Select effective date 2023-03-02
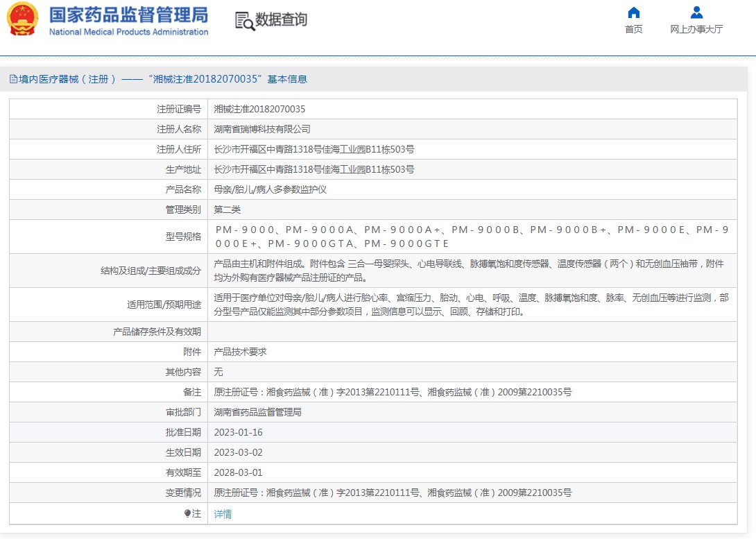Viewport: 756px width, 539px height. point(238,453)
